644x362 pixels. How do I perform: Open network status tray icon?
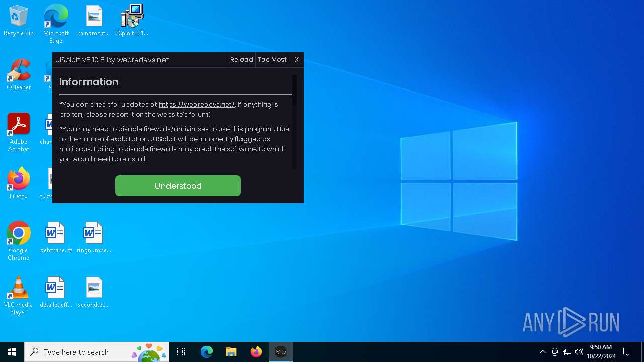point(567,352)
